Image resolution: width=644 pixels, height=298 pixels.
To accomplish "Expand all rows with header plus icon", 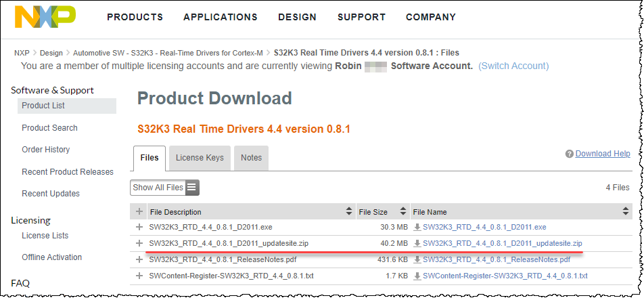I will click(139, 212).
